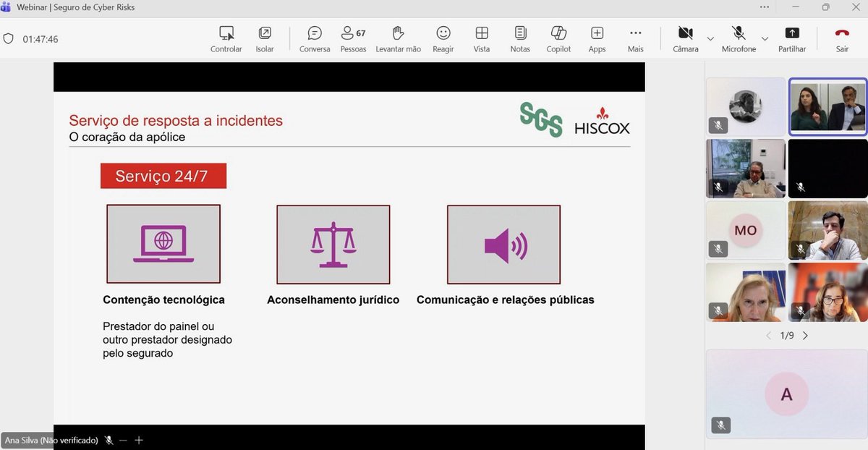Zoom out shared content with minus
Image resolution: width=868 pixels, height=450 pixels.
pyautogui.click(x=124, y=440)
